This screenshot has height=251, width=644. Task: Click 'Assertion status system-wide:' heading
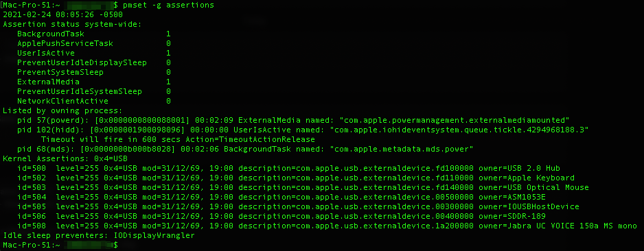[x=72, y=24]
